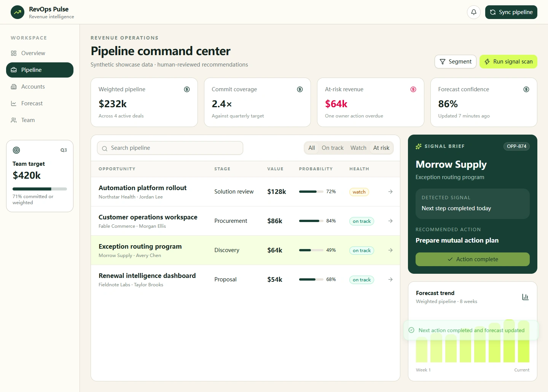The height and width of the screenshot is (392, 548).
Task: Click the RevOps Pulse logo icon
Action: (18, 12)
